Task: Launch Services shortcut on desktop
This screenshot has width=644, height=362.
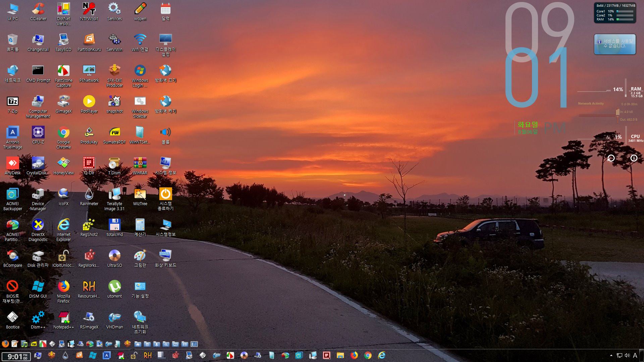Action: pyautogui.click(x=114, y=12)
